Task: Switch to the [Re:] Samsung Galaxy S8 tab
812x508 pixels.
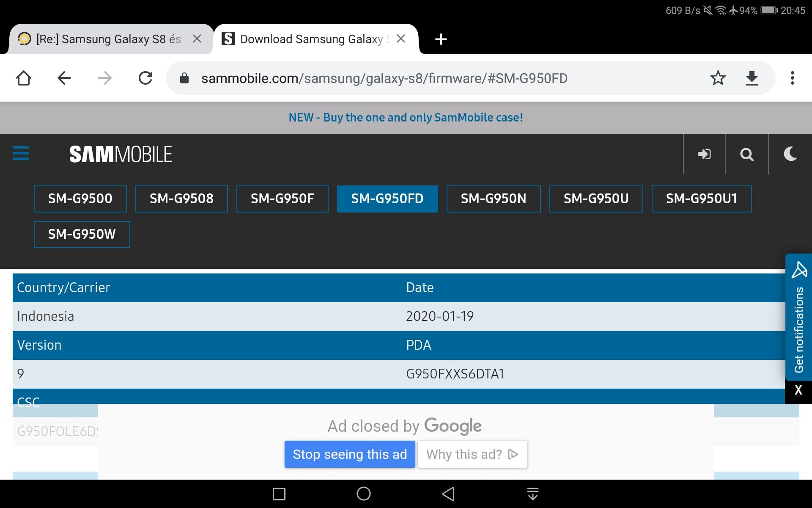Action: point(109,39)
